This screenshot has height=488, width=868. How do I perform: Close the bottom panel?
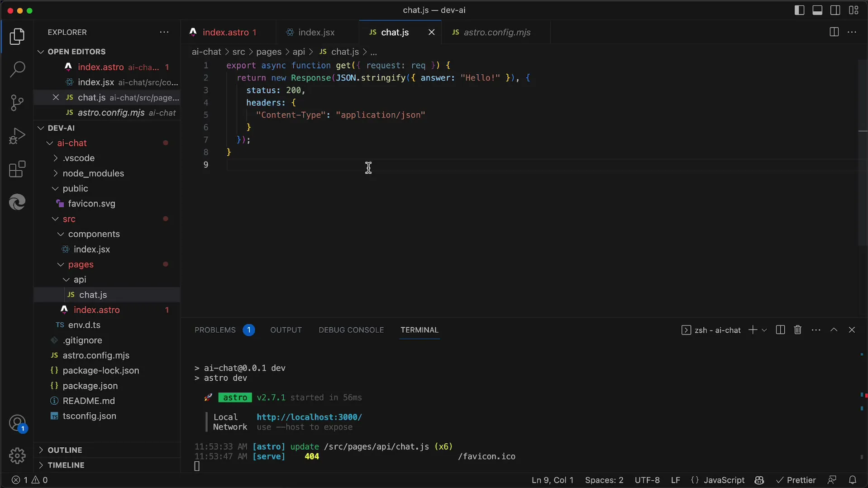(852, 330)
